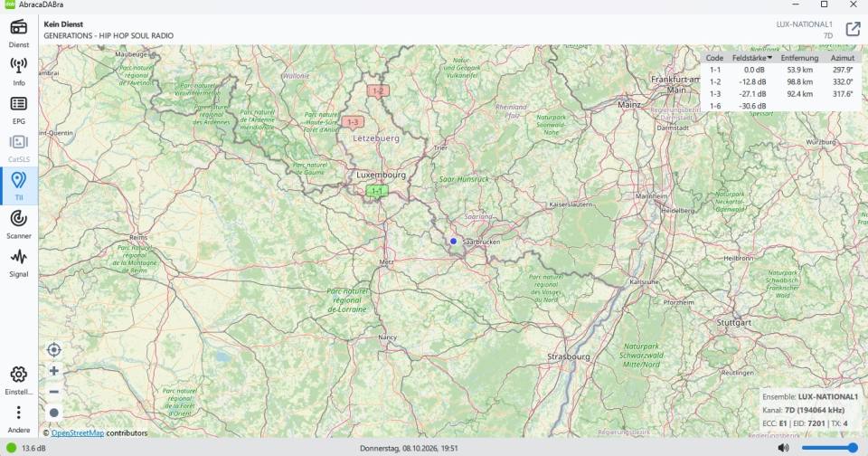
Task: Maximize the AbracaDABra window
Action: point(824,5)
